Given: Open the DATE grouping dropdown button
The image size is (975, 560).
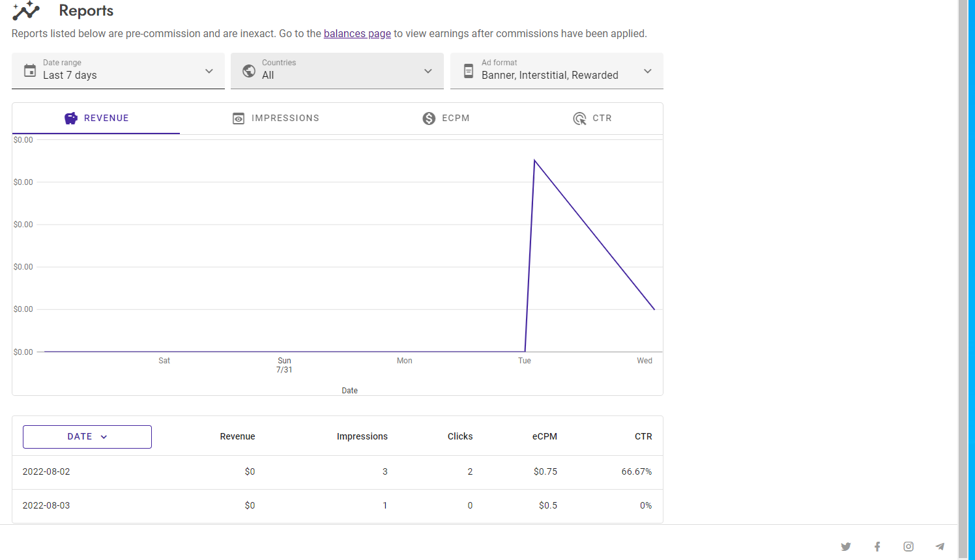Looking at the screenshot, I should (x=87, y=437).
